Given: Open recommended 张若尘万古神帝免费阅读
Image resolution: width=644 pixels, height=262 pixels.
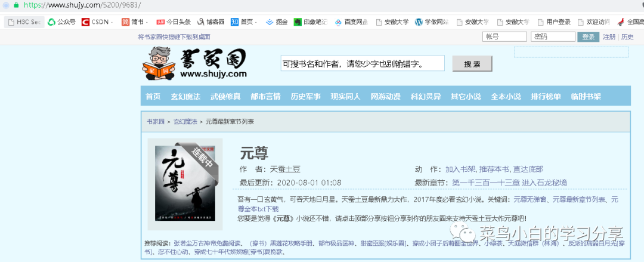Looking at the screenshot, I should 206,243.
